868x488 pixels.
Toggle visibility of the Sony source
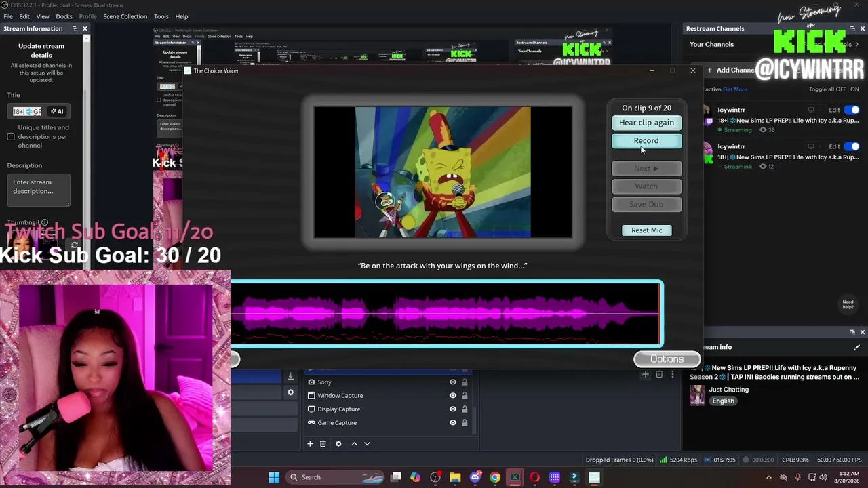453,382
